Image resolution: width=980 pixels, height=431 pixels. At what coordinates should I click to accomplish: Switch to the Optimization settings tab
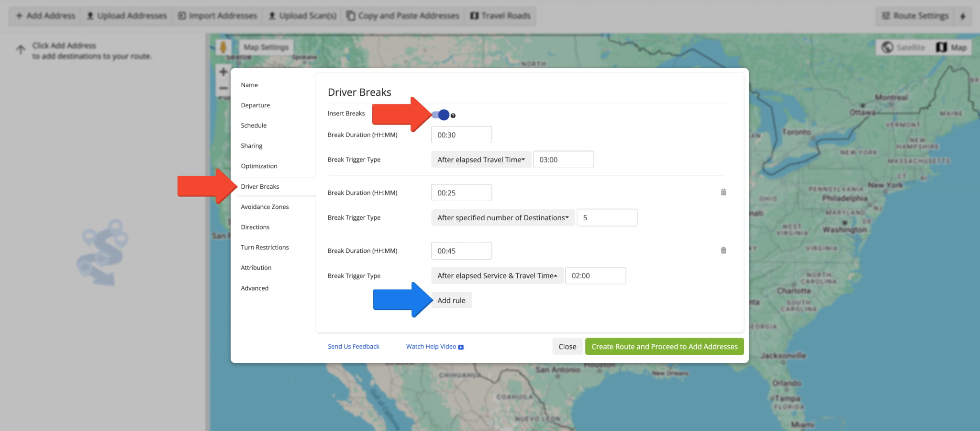pyautogui.click(x=259, y=166)
